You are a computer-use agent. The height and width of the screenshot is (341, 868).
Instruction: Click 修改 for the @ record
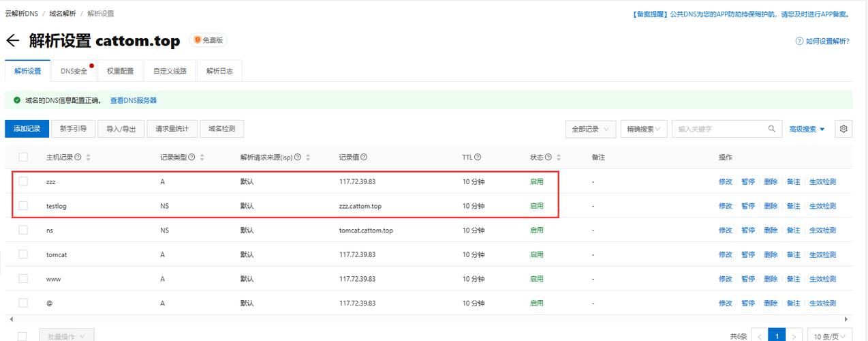pos(726,303)
